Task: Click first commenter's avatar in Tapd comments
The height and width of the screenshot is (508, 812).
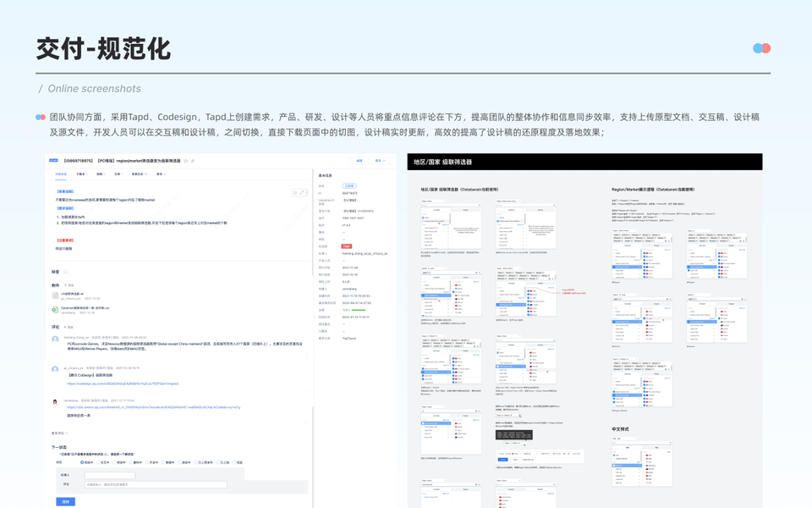Action: (55, 339)
